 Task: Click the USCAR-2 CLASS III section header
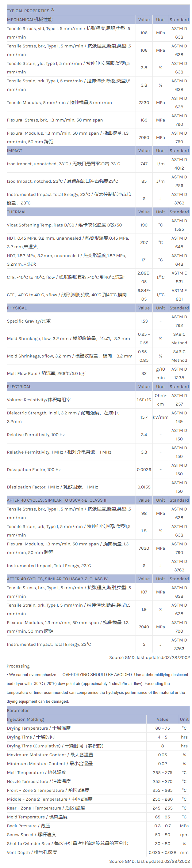[57, 500]
